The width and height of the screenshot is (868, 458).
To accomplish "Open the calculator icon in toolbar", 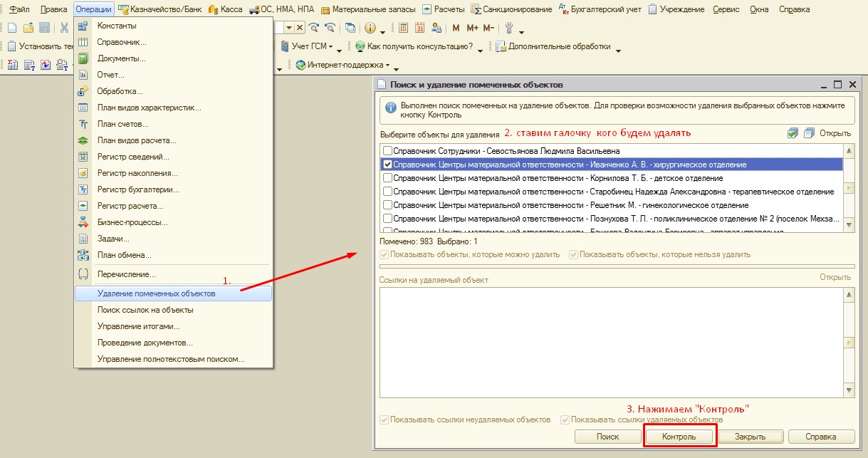I will click(403, 28).
